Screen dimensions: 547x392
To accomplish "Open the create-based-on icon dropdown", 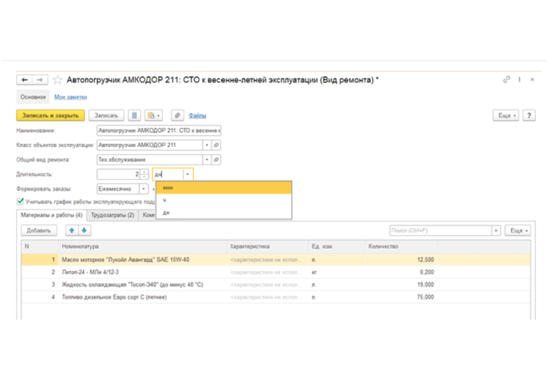I will (153, 115).
